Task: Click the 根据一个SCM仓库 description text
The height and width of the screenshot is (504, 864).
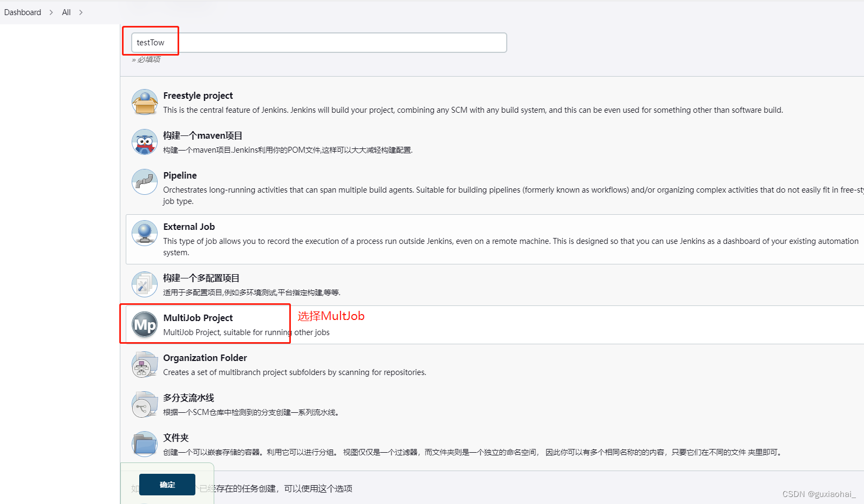Action: [x=251, y=412]
